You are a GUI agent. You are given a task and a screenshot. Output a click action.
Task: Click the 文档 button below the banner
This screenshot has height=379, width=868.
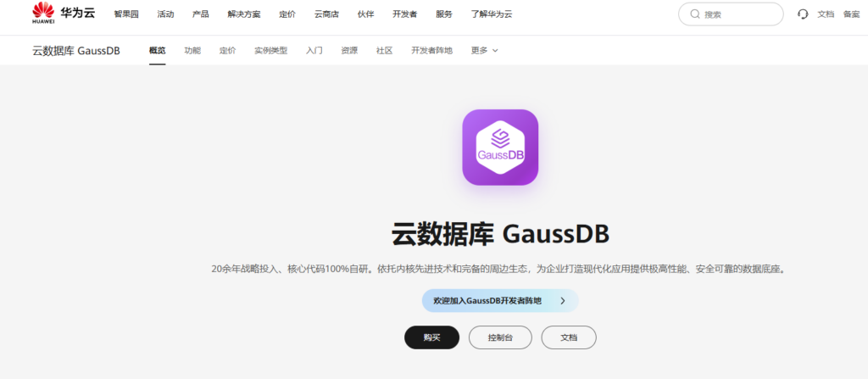(569, 337)
